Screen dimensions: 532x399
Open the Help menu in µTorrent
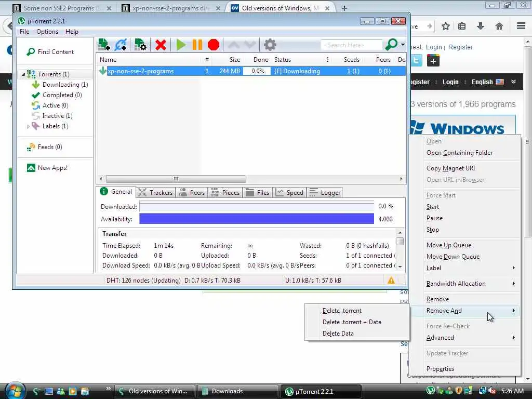(72, 32)
